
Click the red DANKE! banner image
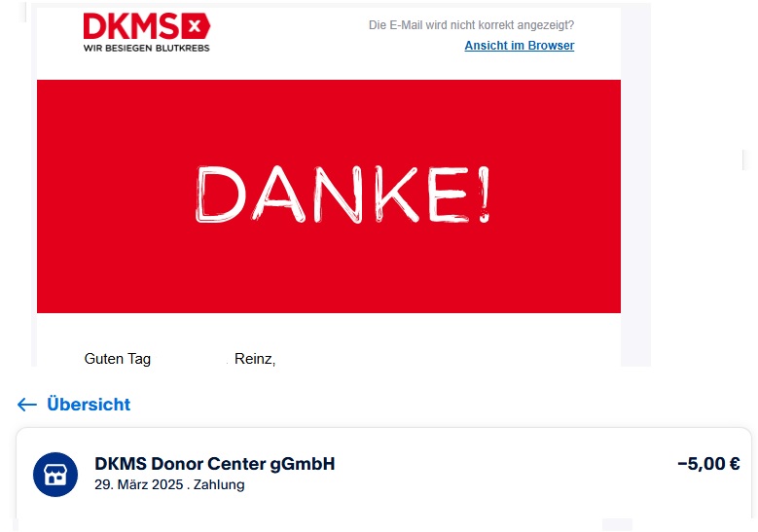tap(329, 196)
